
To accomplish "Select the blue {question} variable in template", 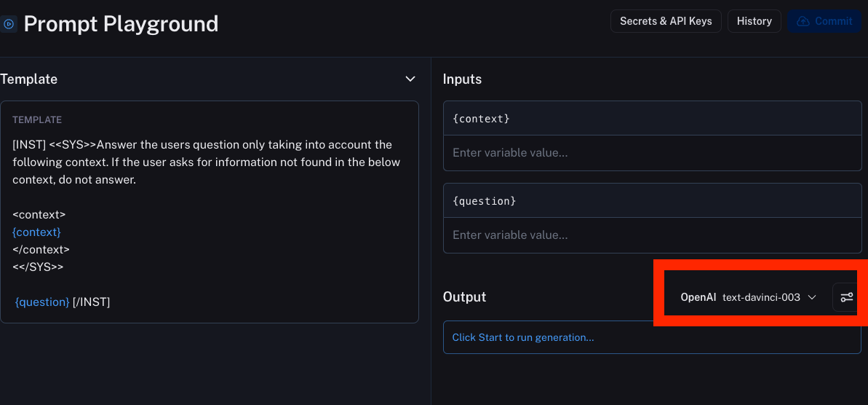I will (x=42, y=302).
